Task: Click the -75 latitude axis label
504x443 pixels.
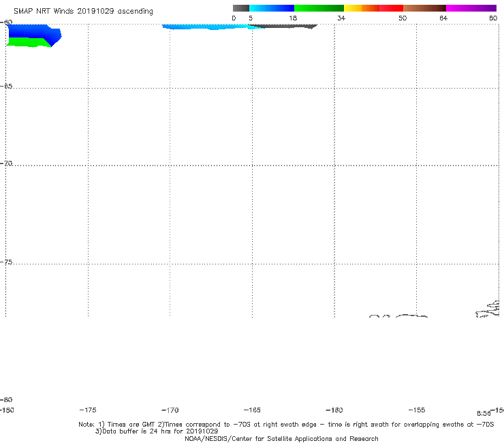Action: [6, 262]
